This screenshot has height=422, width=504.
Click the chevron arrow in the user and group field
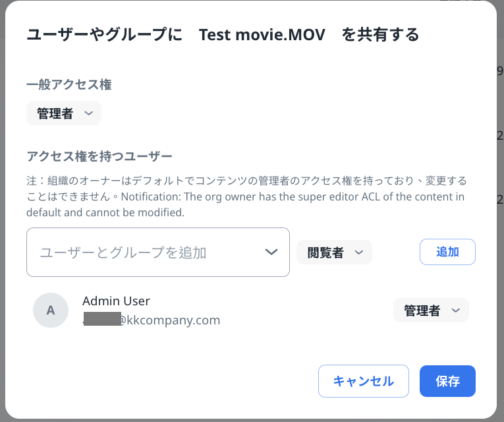pos(271,252)
